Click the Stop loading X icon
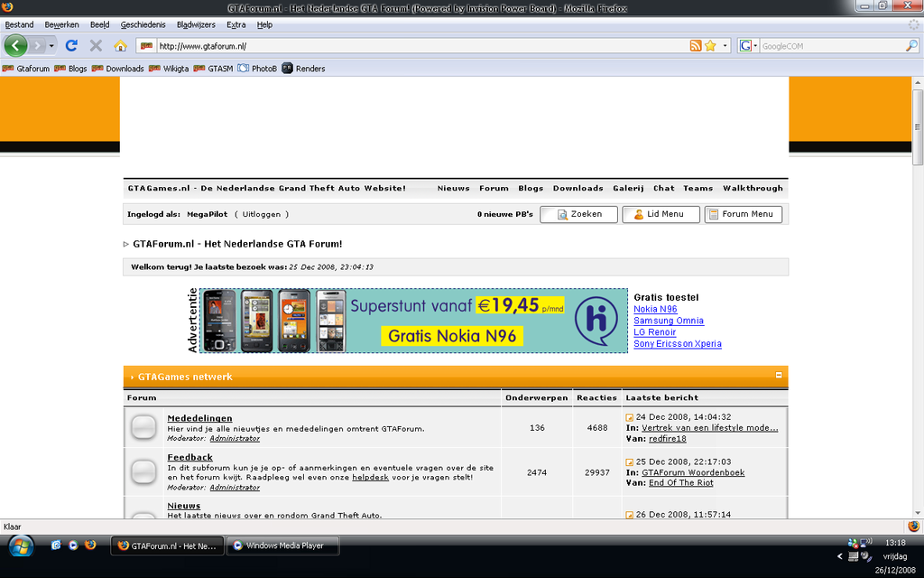The width and height of the screenshot is (924, 578). tap(96, 45)
